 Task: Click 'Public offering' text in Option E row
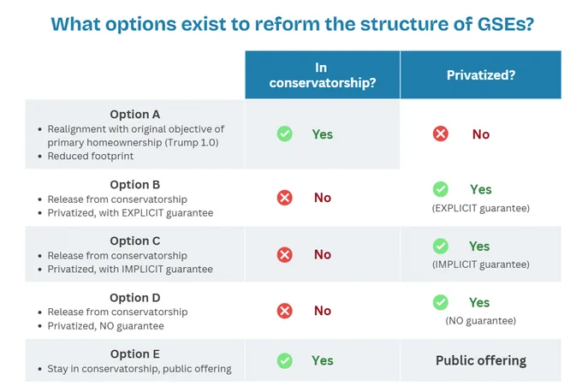[x=481, y=360]
